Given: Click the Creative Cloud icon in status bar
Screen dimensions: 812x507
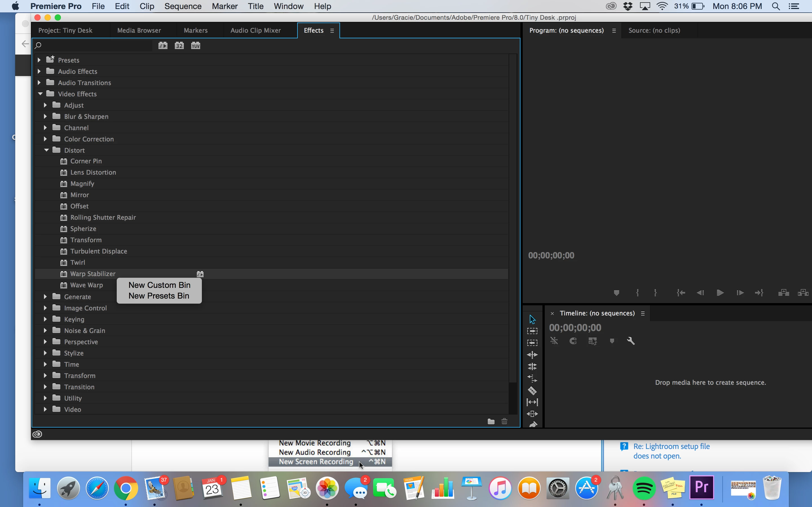Looking at the screenshot, I should pos(37,434).
